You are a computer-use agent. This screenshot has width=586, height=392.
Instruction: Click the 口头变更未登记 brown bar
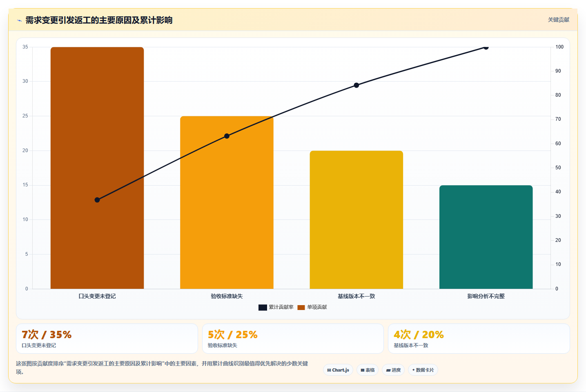coord(97,168)
